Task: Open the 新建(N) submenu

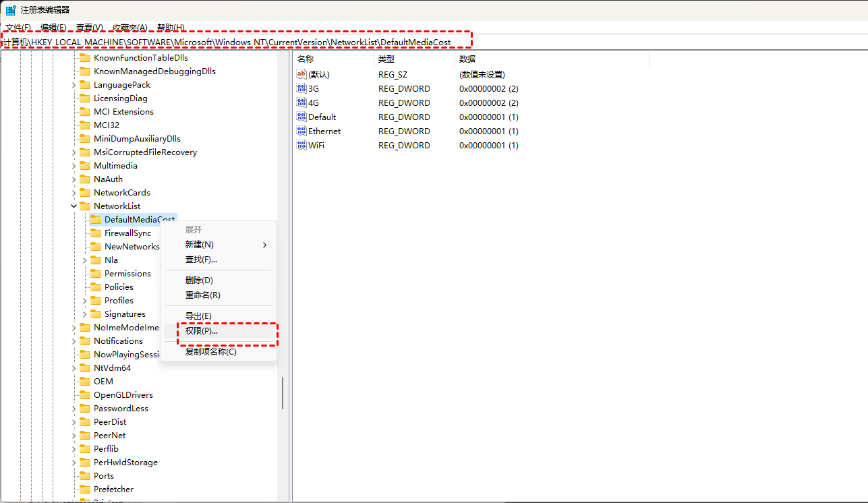Action: coord(200,245)
